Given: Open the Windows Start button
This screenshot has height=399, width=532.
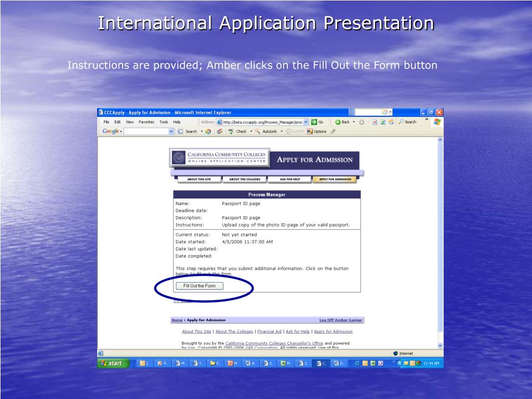Looking at the screenshot, I should pyautogui.click(x=113, y=363).
